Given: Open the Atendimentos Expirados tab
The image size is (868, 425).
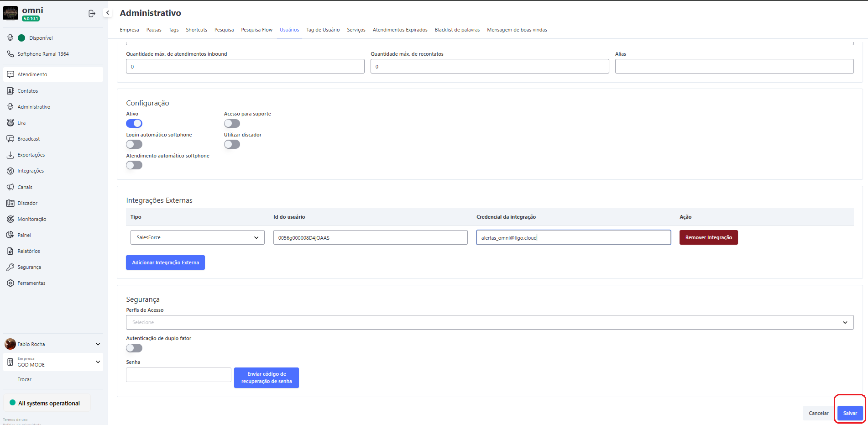Looking at the screenshot, I should (400, 30).
